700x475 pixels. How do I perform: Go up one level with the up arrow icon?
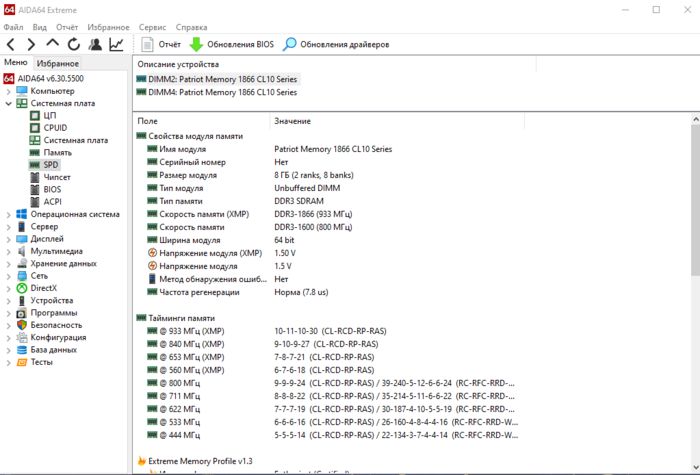(x=52, y=43)
